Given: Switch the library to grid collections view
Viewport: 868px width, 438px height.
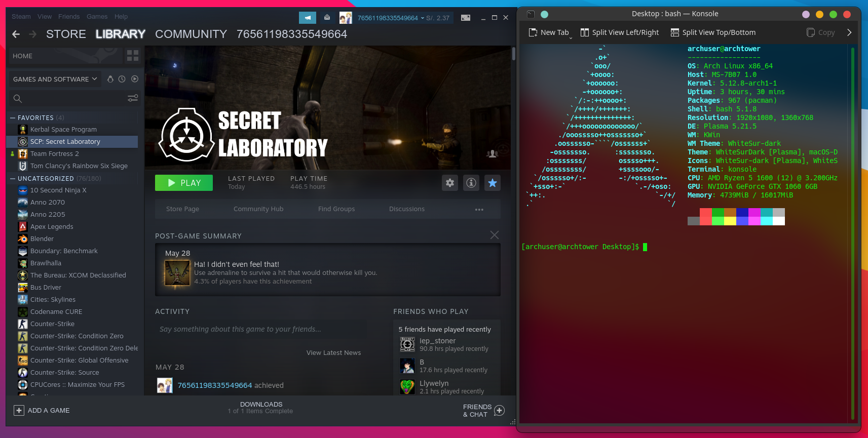Looking at the screenshot, I should [x=133, y=55].
